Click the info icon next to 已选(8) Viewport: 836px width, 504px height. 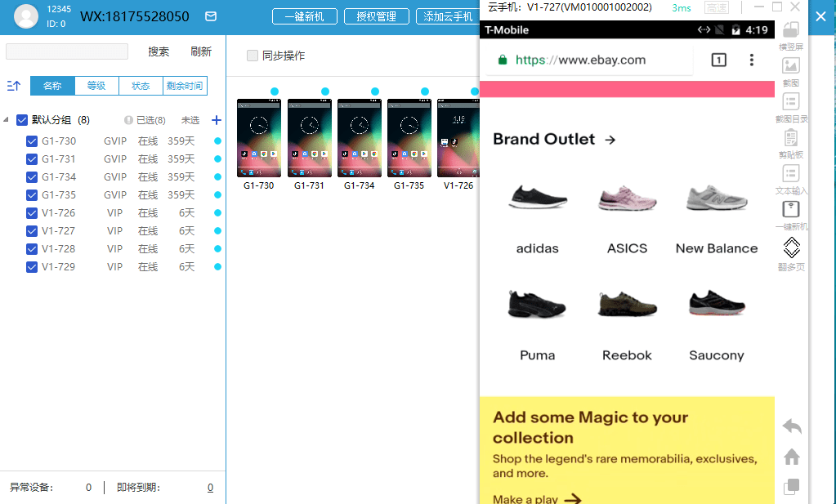coord(128,120)
